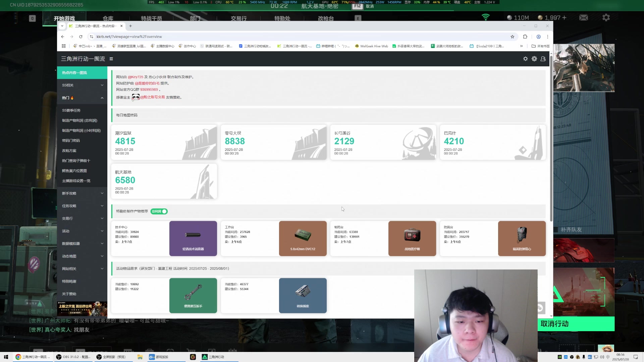Click sidebar advertisement banner image
Viewport: 644px width, 362px height.
click(82, 309)
